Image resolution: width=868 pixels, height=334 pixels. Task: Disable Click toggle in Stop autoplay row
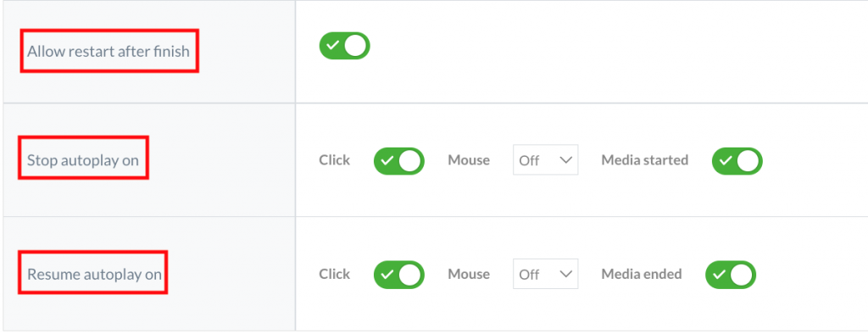[399, 161]
